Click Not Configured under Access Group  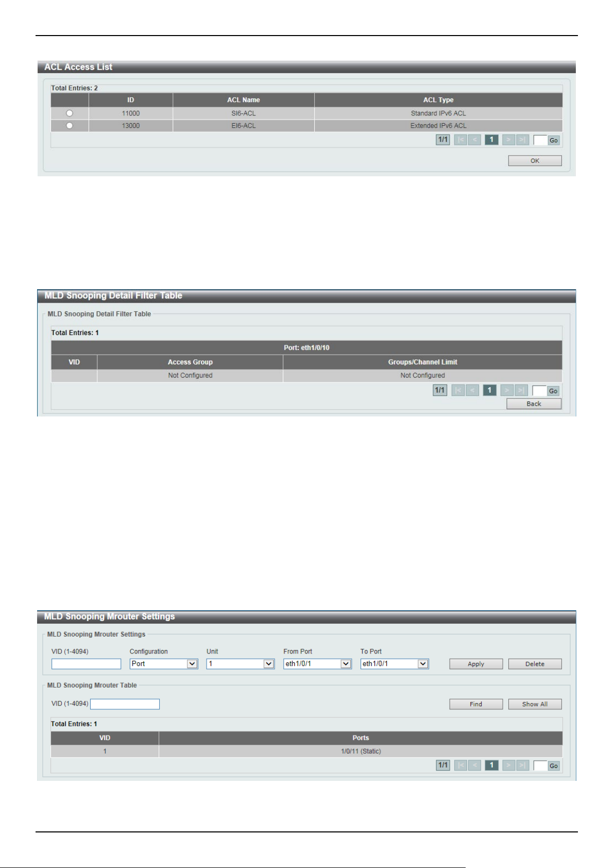[x=190, y=376]
